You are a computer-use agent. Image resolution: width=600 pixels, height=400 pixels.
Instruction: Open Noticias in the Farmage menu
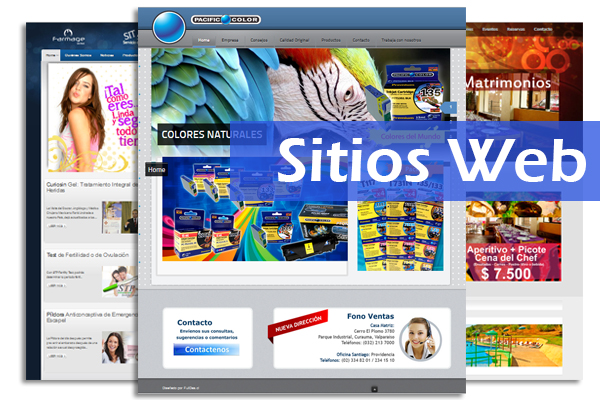coord(107,55)
